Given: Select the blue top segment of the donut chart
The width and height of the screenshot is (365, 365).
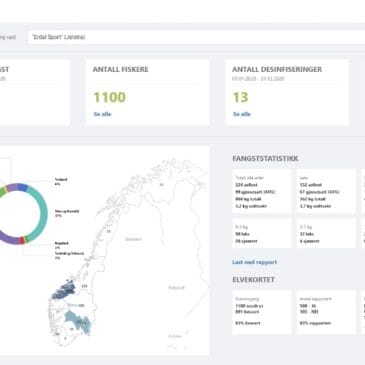Looking at the screenshot, I should 22,188.
